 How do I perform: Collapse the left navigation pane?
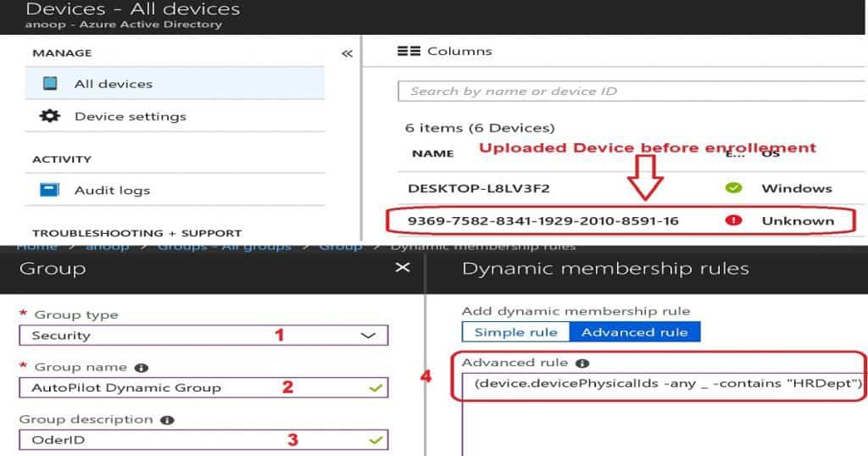point(347,53)
